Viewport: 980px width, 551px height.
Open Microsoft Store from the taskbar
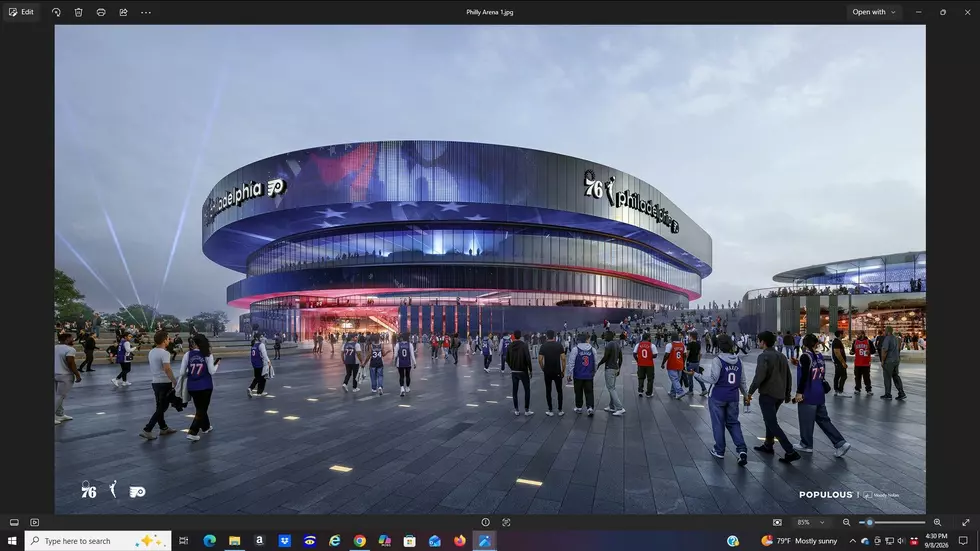[x=409, y=540]
